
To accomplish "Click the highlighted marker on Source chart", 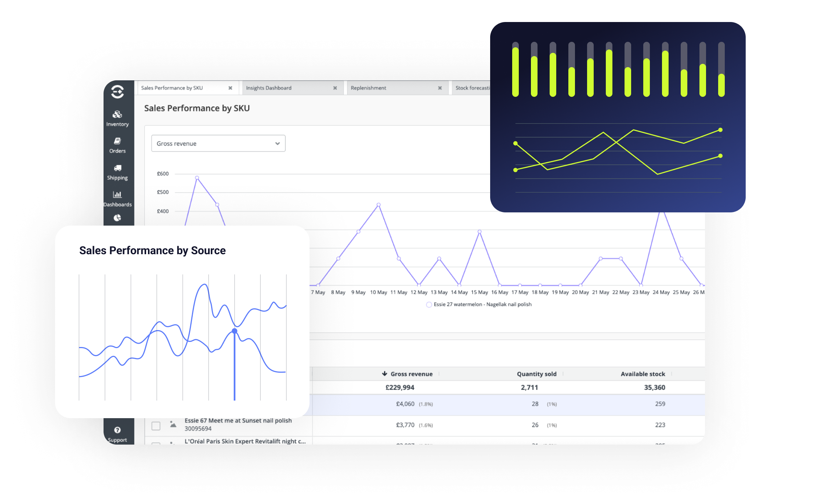I will 235,331.
